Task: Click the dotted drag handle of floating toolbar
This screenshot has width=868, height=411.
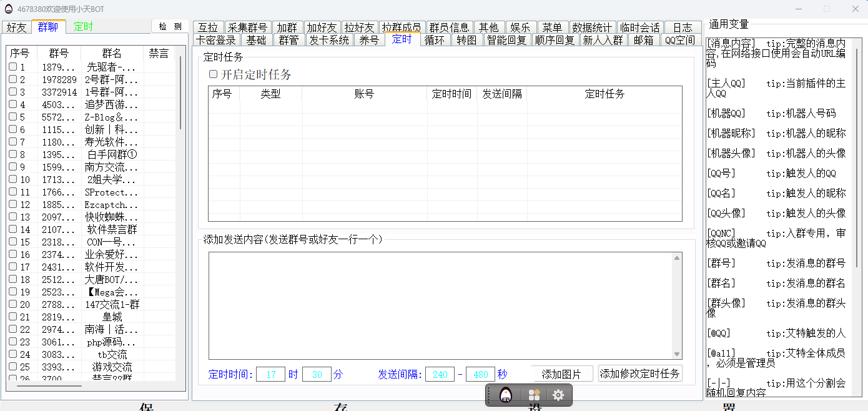Action: coord(490,395)
